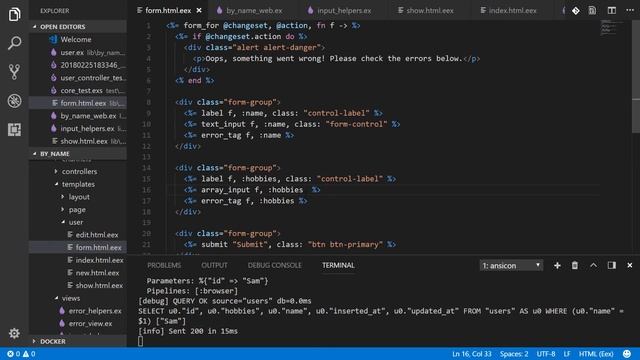
Task: Open edit.html.eex in user folder
Action: (78, 235)
